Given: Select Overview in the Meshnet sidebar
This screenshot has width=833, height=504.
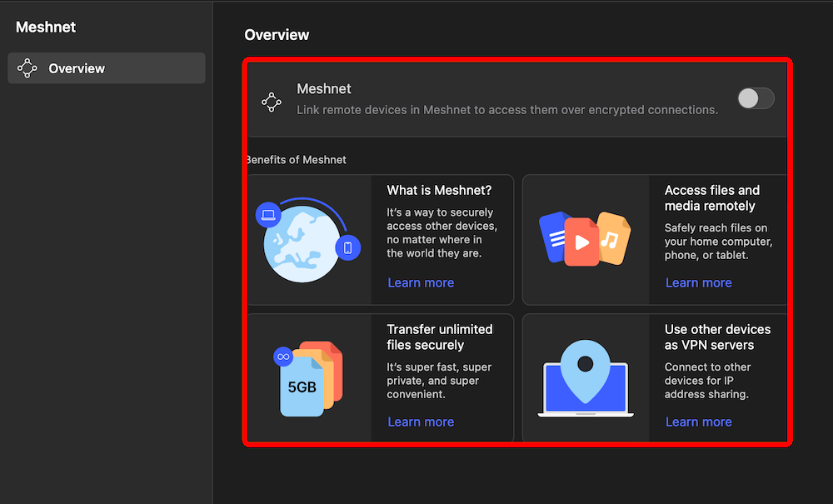Looking at the screenshot, I should [x=107, y=68].
